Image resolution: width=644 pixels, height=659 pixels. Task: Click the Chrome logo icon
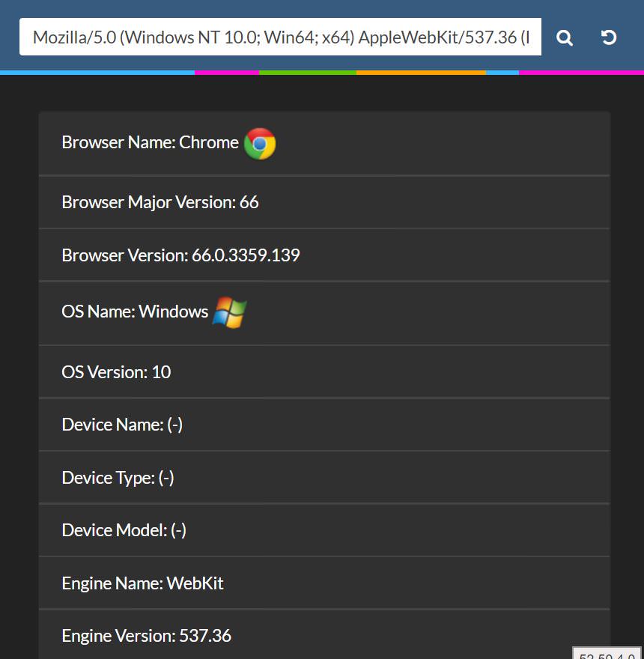click(260, 144)
